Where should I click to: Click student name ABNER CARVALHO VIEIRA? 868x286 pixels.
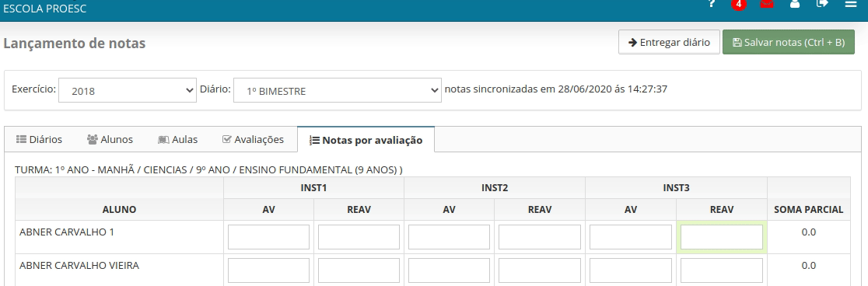(79, 266)
